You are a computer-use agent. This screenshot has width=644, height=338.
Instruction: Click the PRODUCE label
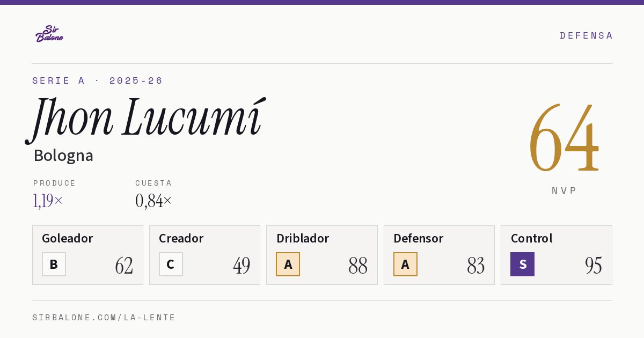[x=55, y=183]
